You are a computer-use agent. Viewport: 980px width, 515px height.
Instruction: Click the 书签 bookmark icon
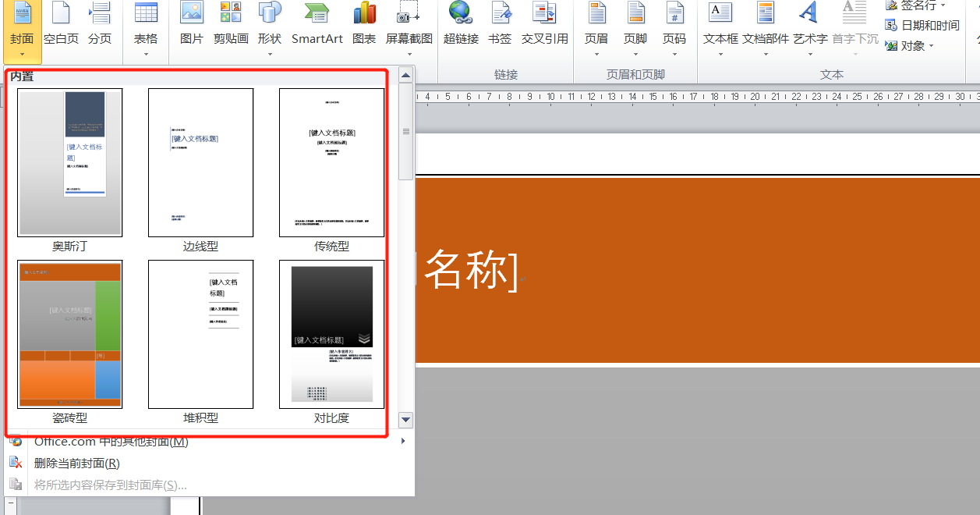pos(500,23)
